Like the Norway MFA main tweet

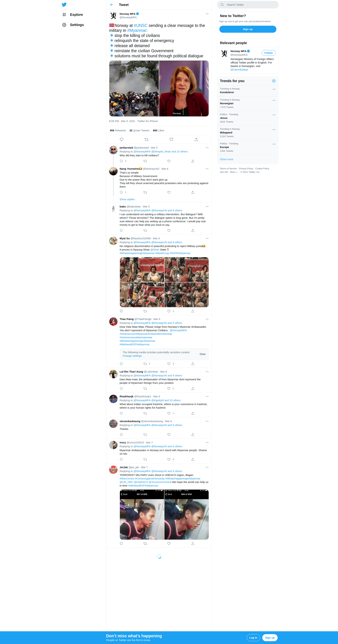coord(171,139)
